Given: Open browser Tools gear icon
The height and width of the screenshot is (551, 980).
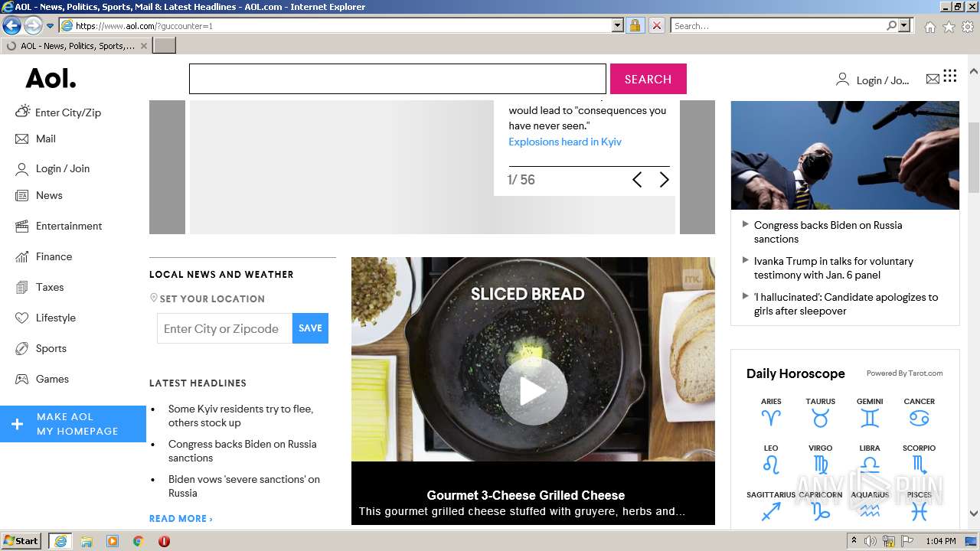Looking at the screenshot, I should point(968,27).
